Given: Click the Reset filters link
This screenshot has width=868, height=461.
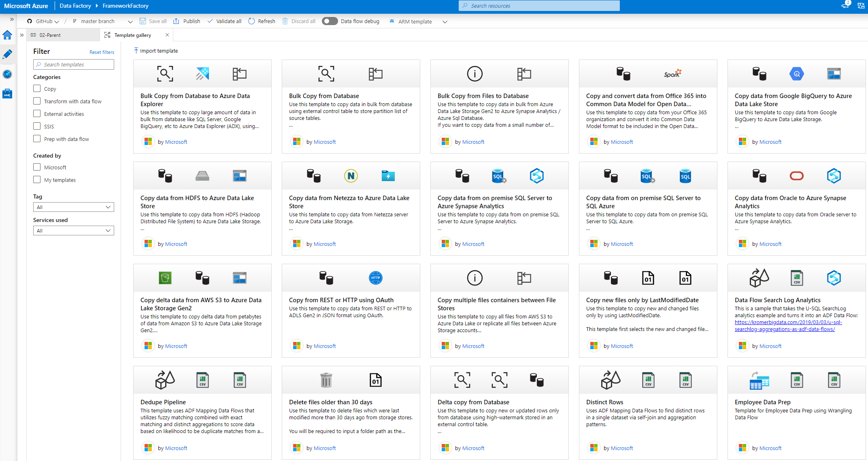Looking at the screenshot, I should (102, 52).
